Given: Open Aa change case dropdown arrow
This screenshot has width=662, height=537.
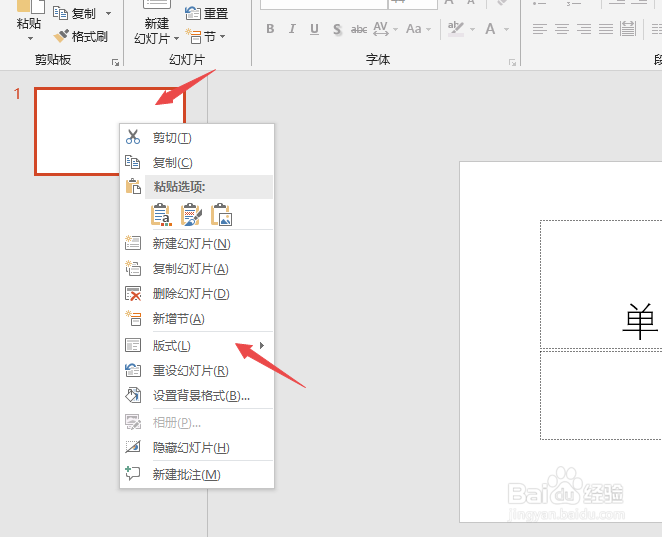Looking at the screenshot, I should tap(429, 29).
